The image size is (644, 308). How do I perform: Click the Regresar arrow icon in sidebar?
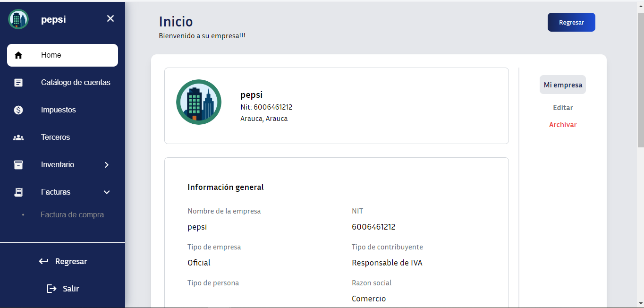[43, 261]
